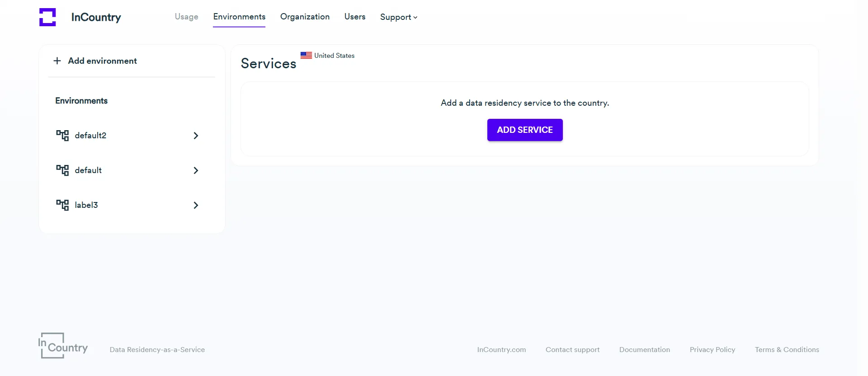Click the default environment tree icon
Viewport: 868px width, 376px height.
(62, 170)
